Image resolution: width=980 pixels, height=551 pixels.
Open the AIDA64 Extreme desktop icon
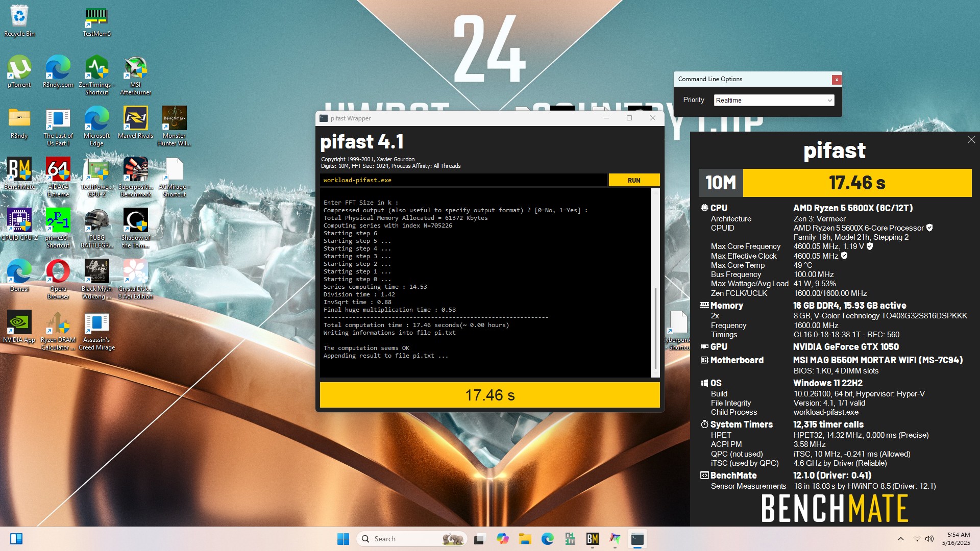coord(58,177)
